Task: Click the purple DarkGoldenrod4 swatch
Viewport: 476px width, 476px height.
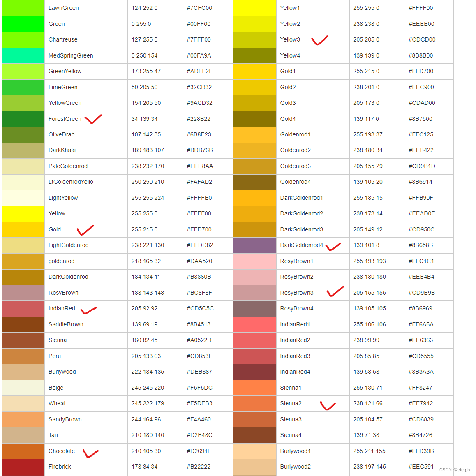Action: point(255,245)
